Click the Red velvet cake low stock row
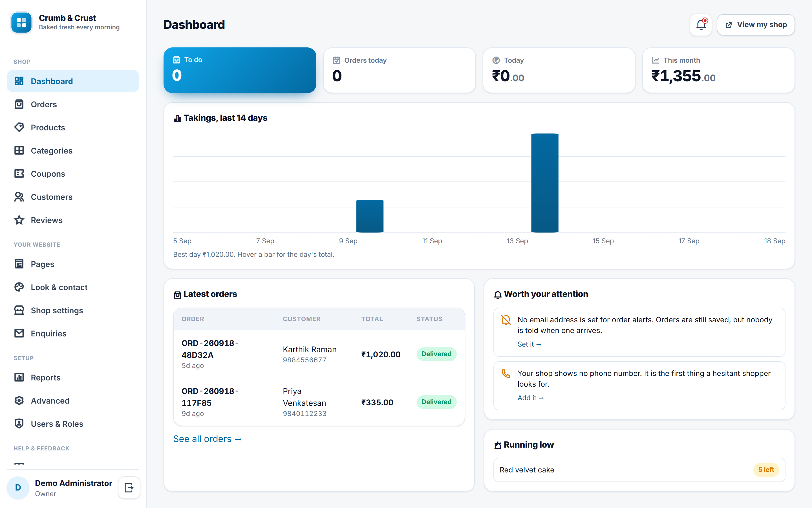Image resolution: width=812 pixels, height=508 pixels. pyautogui.click(x=639, y=470)
